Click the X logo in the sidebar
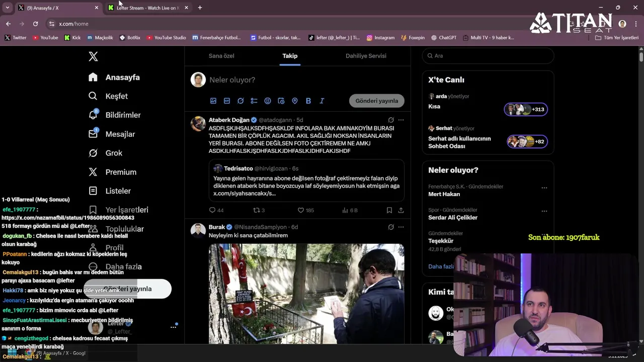 [93, 56]
